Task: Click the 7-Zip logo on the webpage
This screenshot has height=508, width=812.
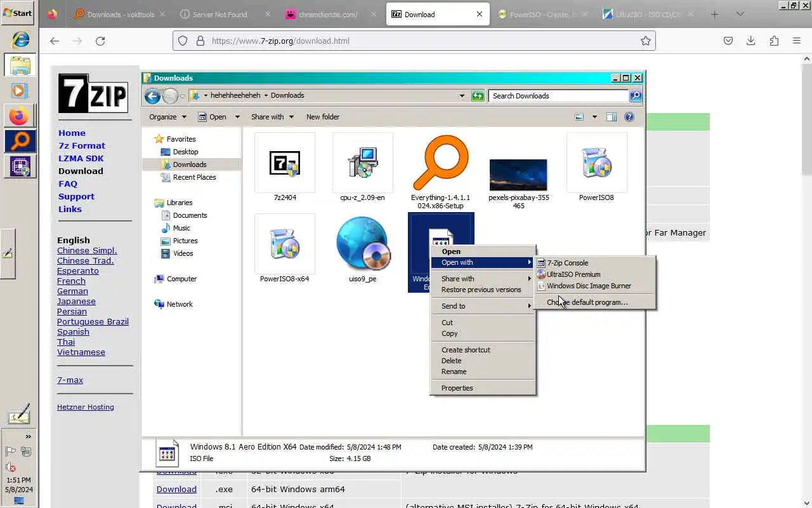Action: (x=93, y=93)
